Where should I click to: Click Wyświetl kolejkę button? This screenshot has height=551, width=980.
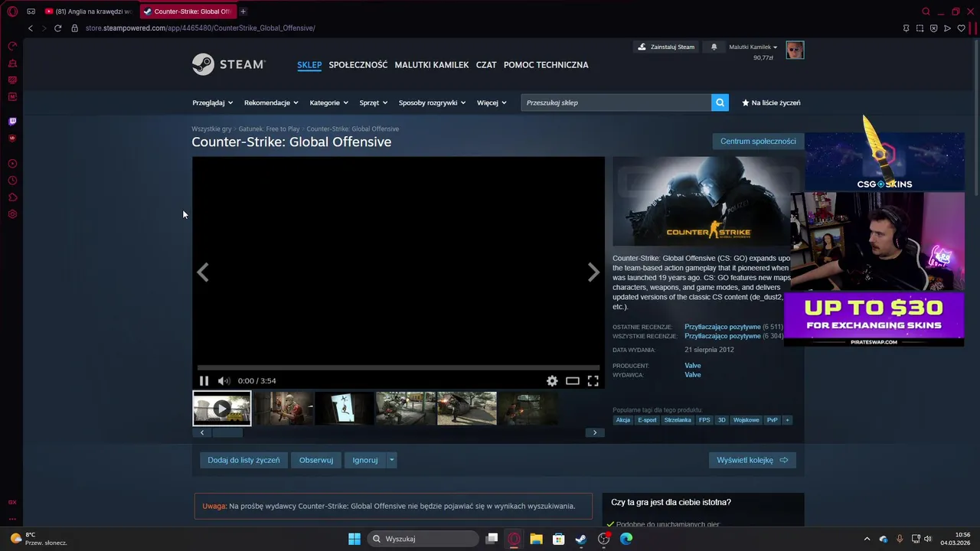click(753, 460)
